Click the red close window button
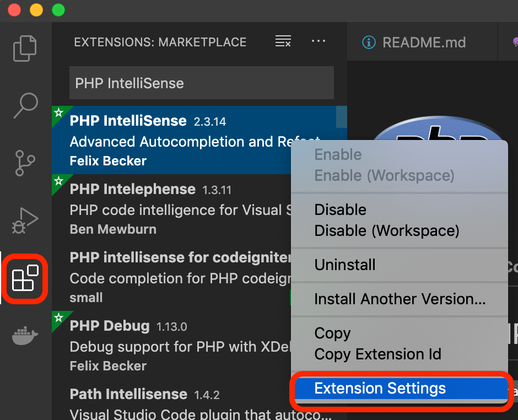518x420 pixels. click(x=14, y=9)
